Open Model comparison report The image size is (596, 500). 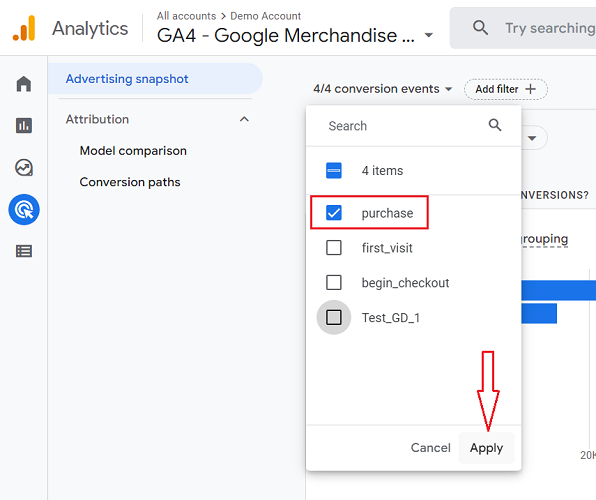coord(133,151)
